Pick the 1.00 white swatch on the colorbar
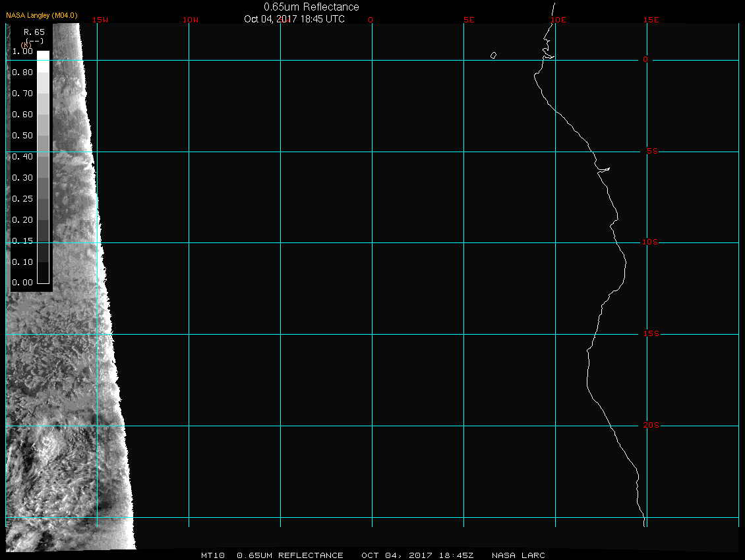 pos(43,56)
